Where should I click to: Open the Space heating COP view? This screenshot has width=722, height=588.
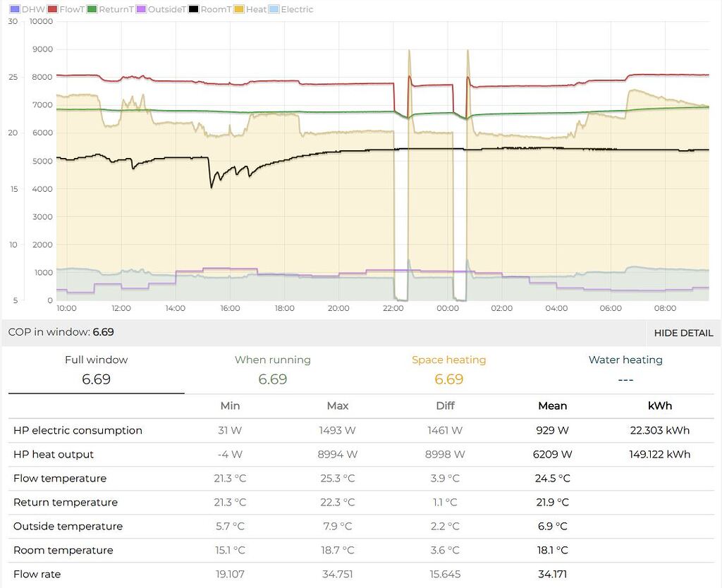[449, 368]
